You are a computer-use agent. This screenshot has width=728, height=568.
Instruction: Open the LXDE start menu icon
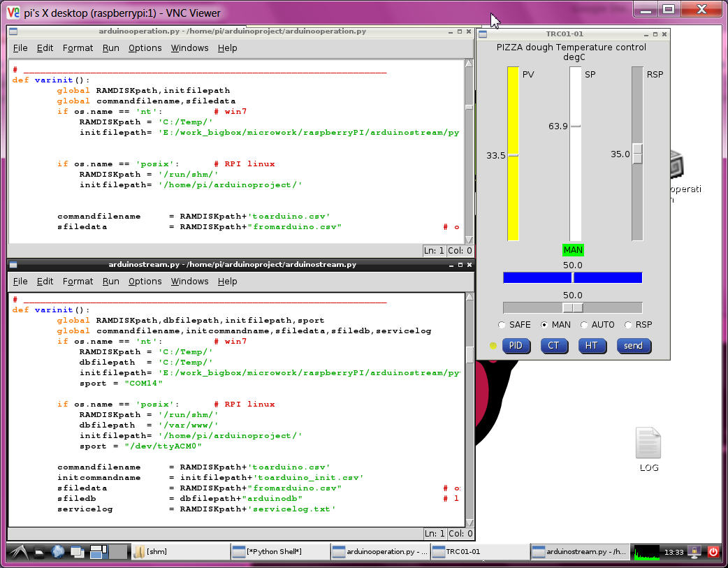18,552
